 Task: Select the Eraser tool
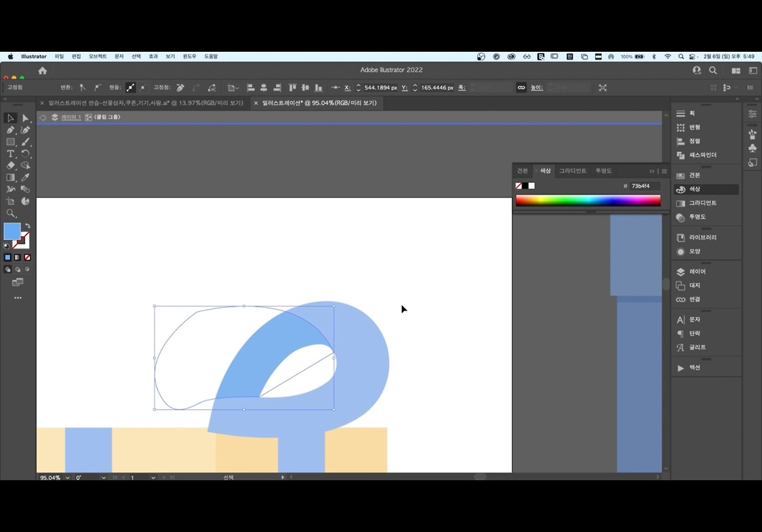click(10, 166)
